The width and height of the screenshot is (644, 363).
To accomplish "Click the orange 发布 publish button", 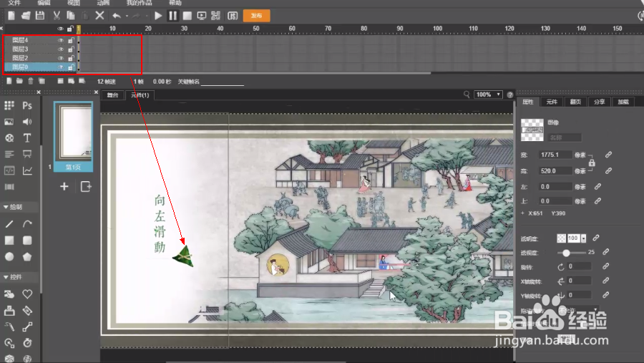I will (257, 16).
